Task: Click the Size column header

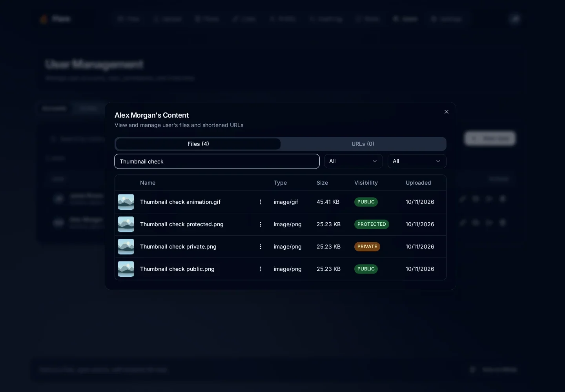Action: [322, 183]
